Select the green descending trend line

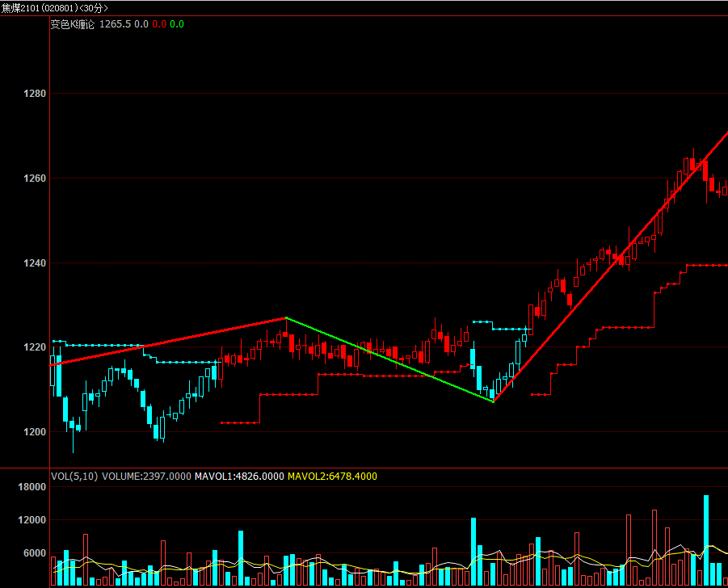click(x=390, y=359)
